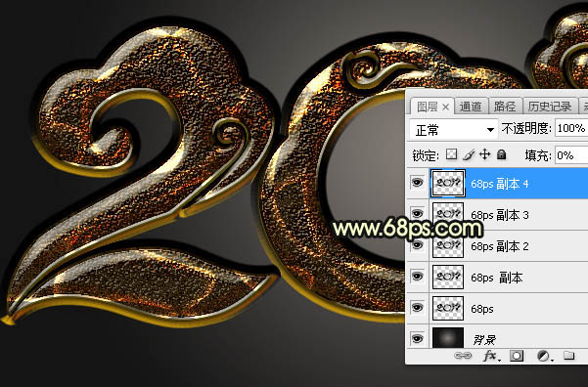Lock all padlock icon
The width and height of the screenshot is (588, 387).
pyautogui.click(x=501, y=154)
